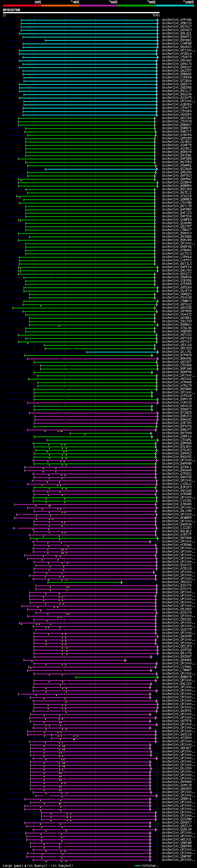Click the green ~80% identity legend segment
197x868 pixels.
(137, 6)
